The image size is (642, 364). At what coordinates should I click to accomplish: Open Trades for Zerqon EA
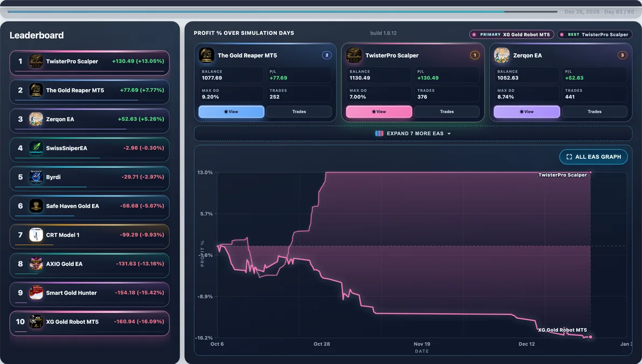(x=595, y=112)
